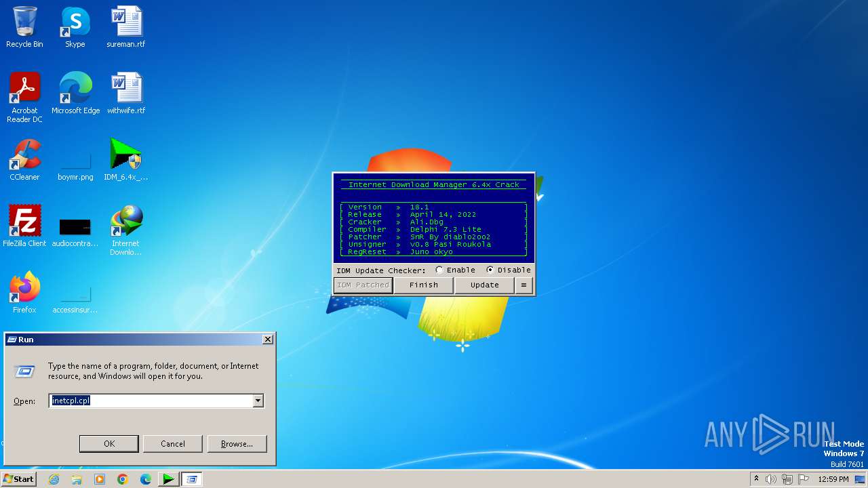
Task: Switch to Run dialog taskbar button
Action: pyautogui.click(x=192, y=479)
